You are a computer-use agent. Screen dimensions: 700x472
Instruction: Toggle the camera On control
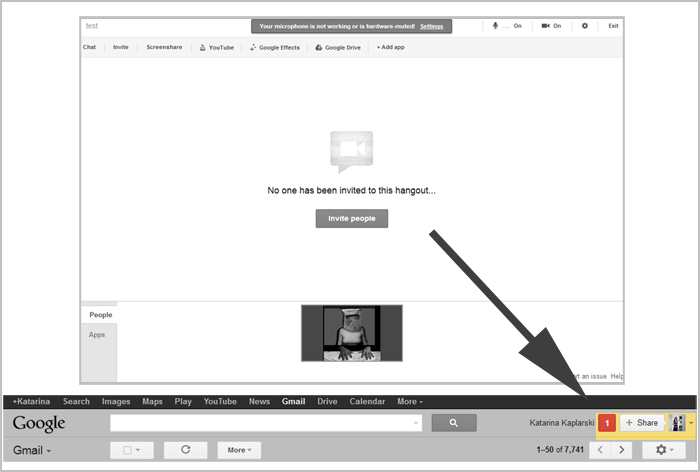click(x=551, y=26)
